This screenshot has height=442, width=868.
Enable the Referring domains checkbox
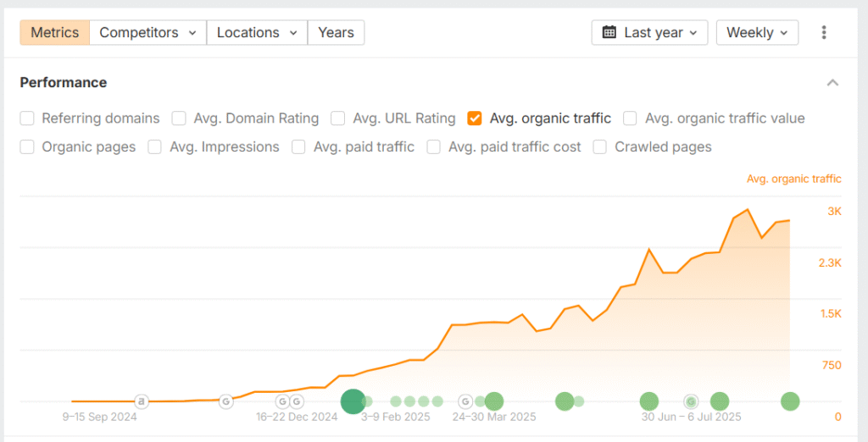[x=27, y=119]
